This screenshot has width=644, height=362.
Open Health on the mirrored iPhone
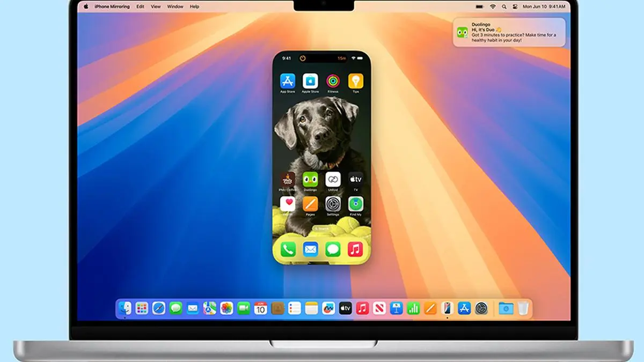[288, 204]
